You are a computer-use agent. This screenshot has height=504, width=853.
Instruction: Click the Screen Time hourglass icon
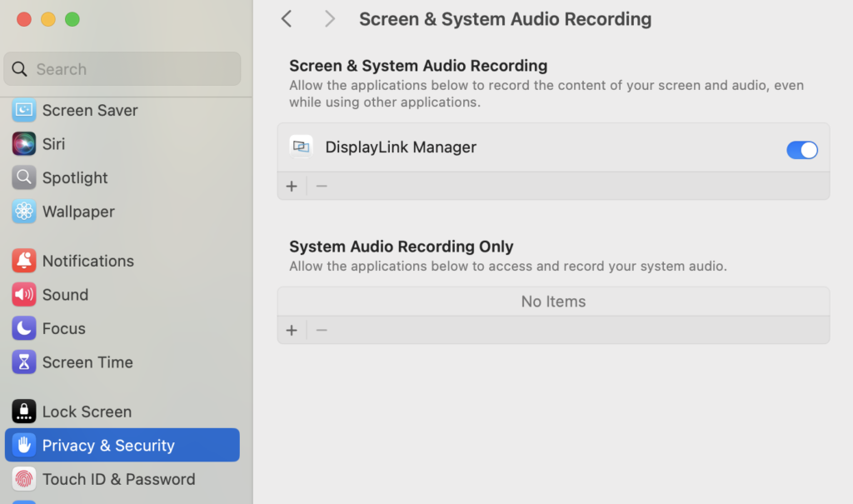click(x=24, y=362)
